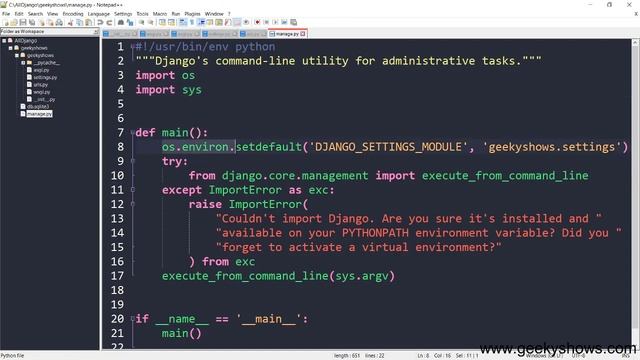Fold the if __name__ block at line 20
640x360 pixels.
tap(133, 319)
